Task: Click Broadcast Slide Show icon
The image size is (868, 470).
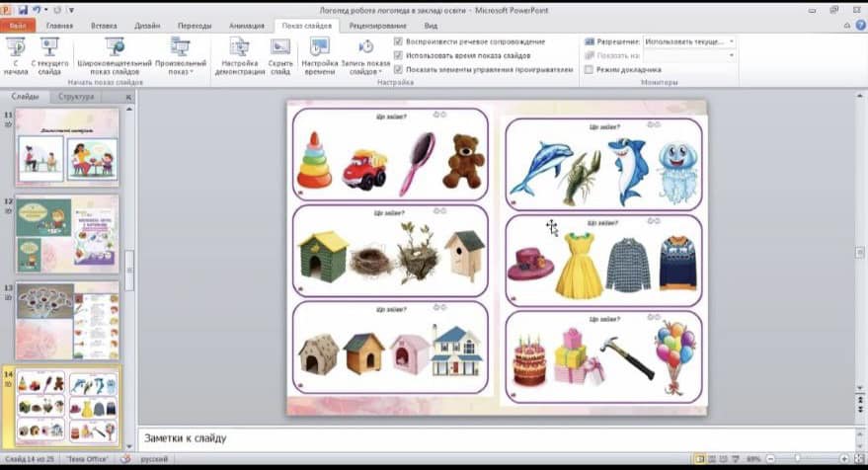Action: click(115, 49)
